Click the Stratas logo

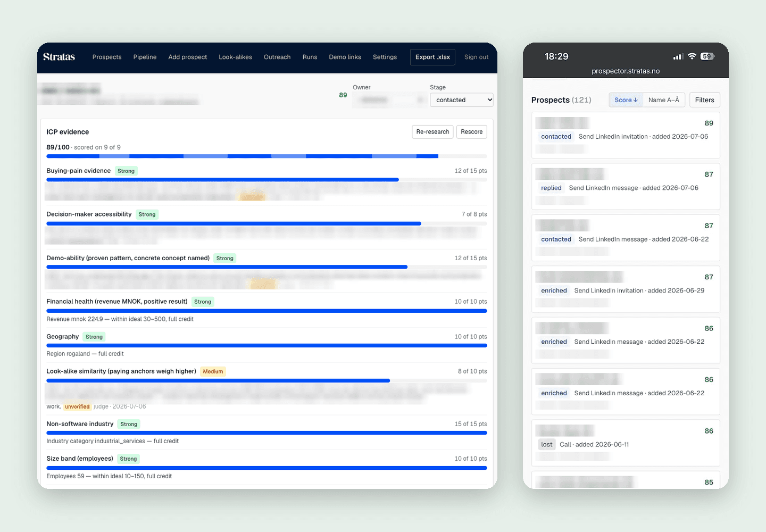point(59,57)
